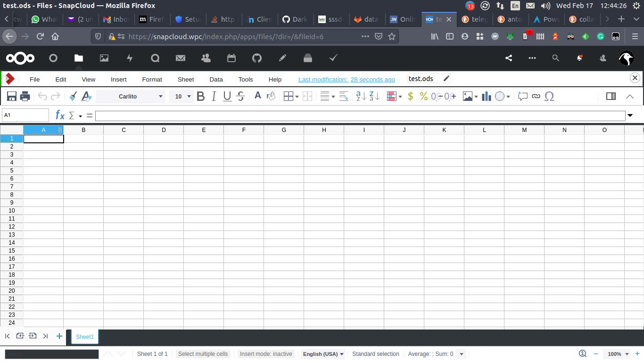644x362 pixels.
Task: Apply background color paint bucket
Action: [271, 96]
